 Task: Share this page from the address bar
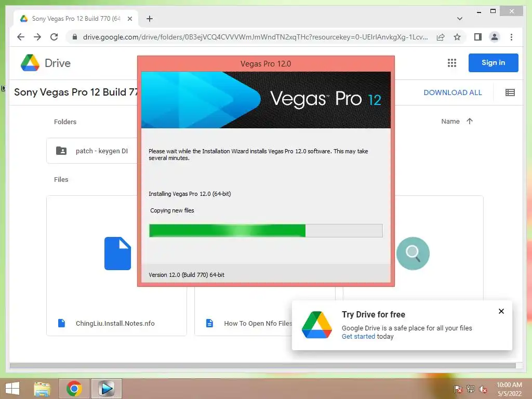pos(441,37)
